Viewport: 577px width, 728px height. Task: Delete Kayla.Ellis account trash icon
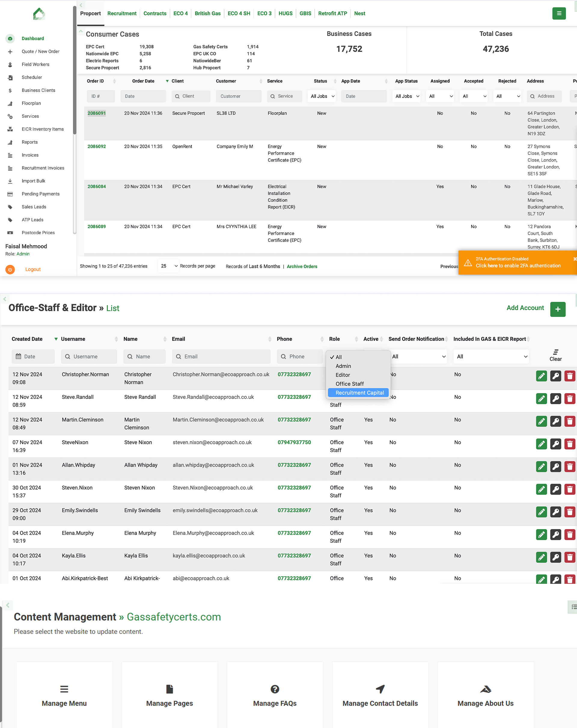(569, 557)
